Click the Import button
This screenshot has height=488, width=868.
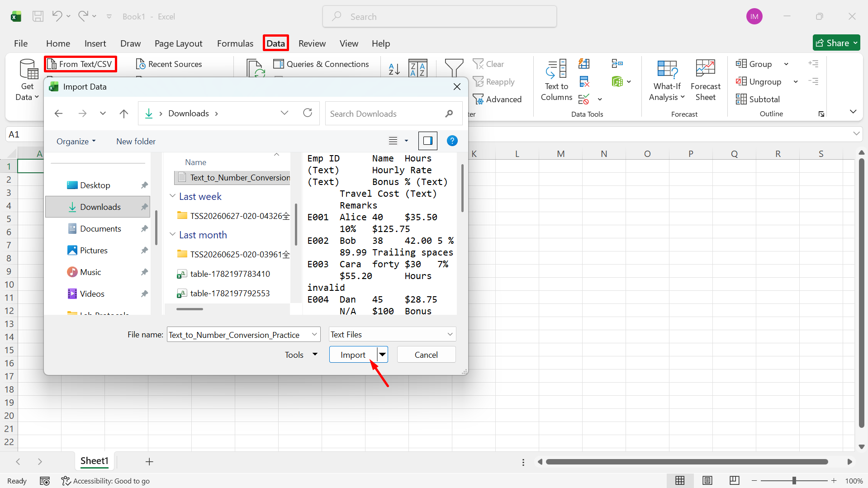pyautogui.click(x=353, y=355)
